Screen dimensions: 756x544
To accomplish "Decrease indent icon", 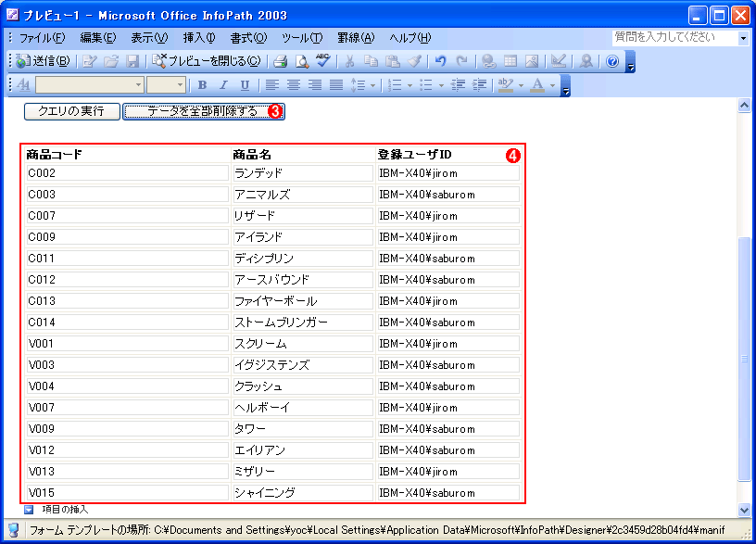I will tap(458, 85).
